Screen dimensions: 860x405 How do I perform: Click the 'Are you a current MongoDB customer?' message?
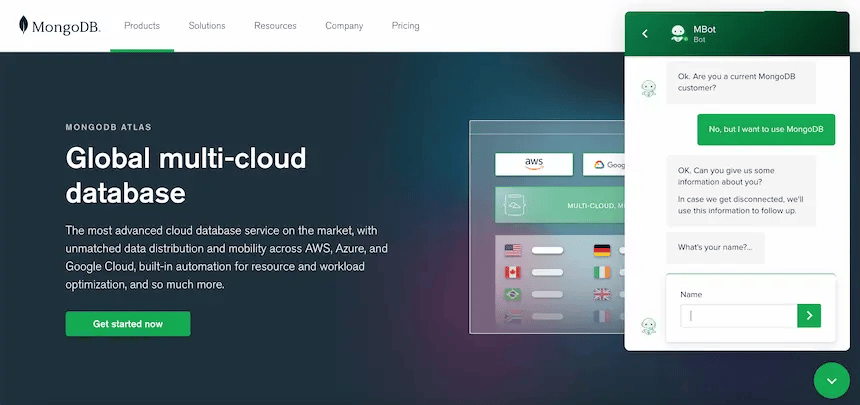tap(741, 82)
